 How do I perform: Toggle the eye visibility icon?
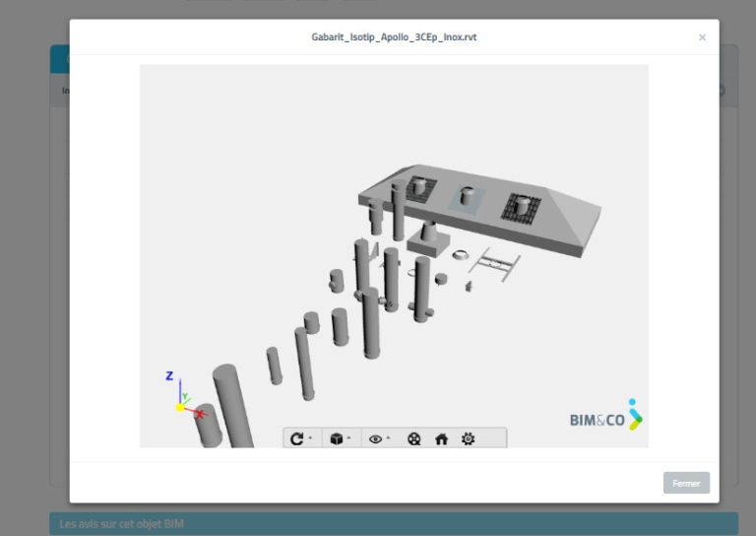coord(375,439)
